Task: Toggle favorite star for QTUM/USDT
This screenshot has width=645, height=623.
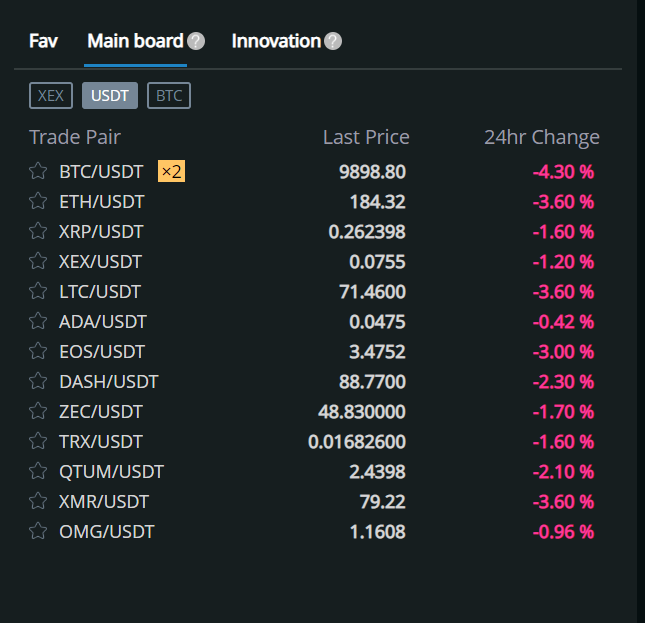Action: (38, 471)
